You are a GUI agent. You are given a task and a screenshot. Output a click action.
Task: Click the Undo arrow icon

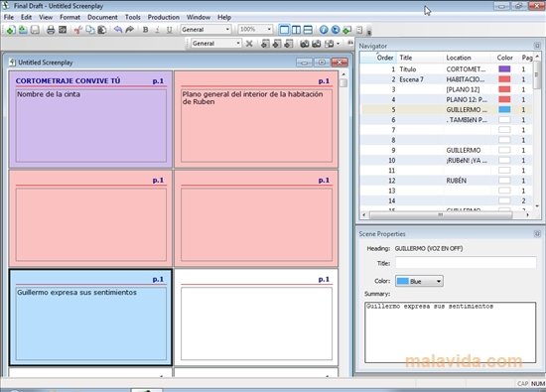[x=118, y=30]
